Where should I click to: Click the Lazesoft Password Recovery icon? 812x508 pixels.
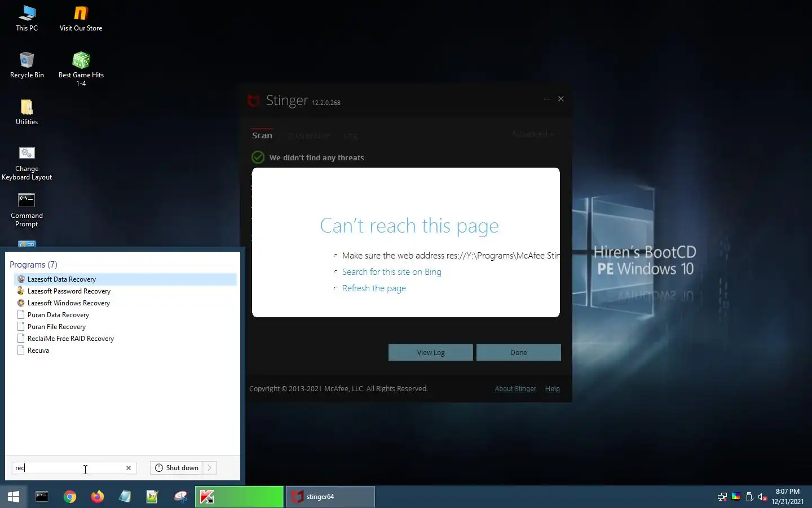[21, 291]
